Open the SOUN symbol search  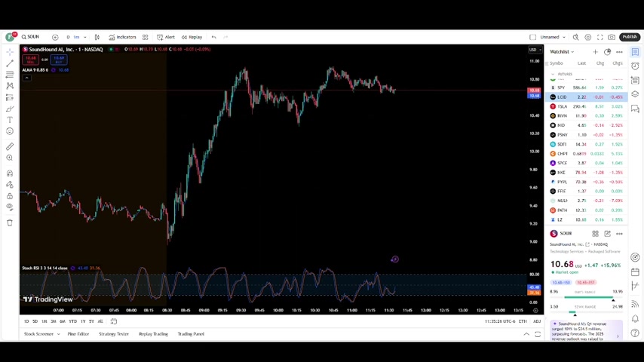[x=31, y=37]
